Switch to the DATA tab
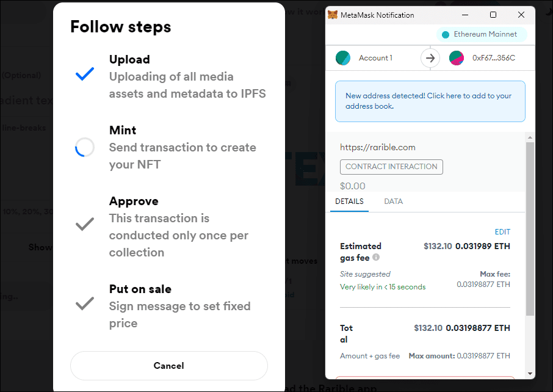The width and height of the screenshot is (553, 392). point(393,201)
